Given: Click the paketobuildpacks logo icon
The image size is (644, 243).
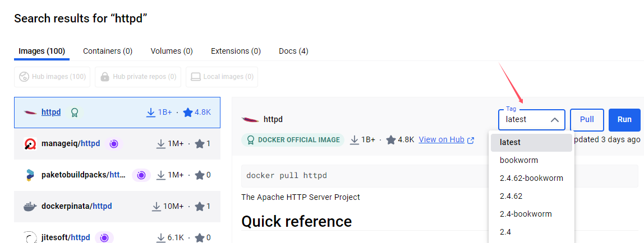Looking at the screenshot, I should tap(30, 175).
